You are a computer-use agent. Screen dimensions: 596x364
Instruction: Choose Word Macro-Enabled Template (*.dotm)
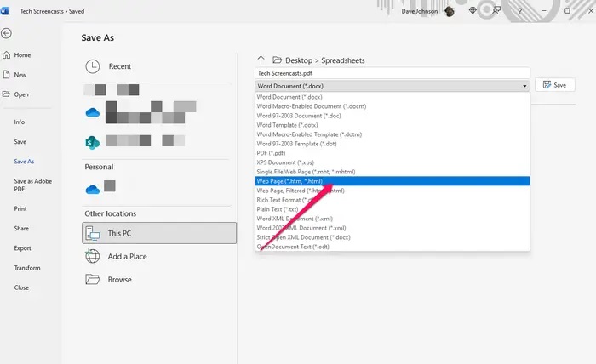point(393,134)
